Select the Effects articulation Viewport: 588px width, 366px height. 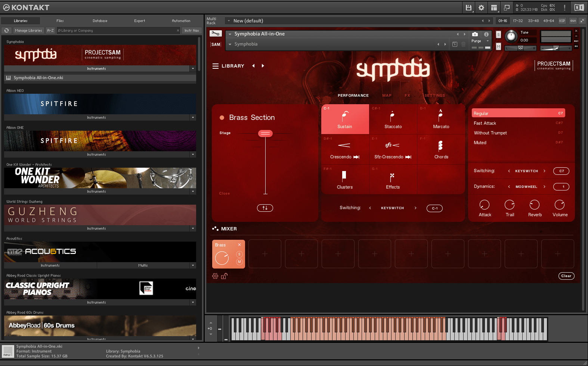393,180
